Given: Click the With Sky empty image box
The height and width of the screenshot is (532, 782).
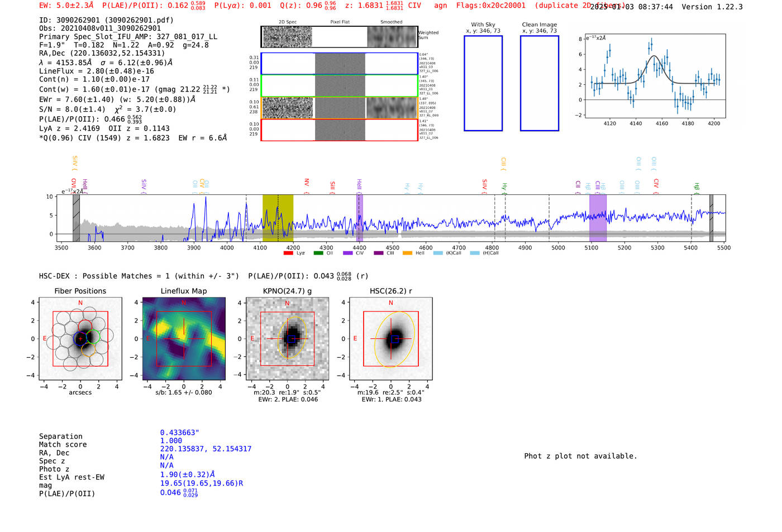Looking at the screenshot, I should coord(483,83).
